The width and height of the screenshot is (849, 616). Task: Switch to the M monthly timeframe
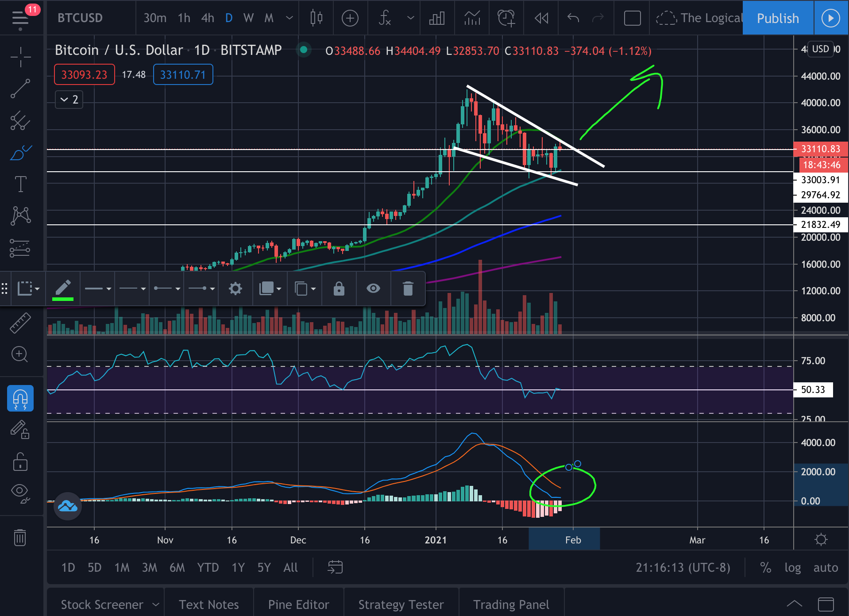coord(269,18)
